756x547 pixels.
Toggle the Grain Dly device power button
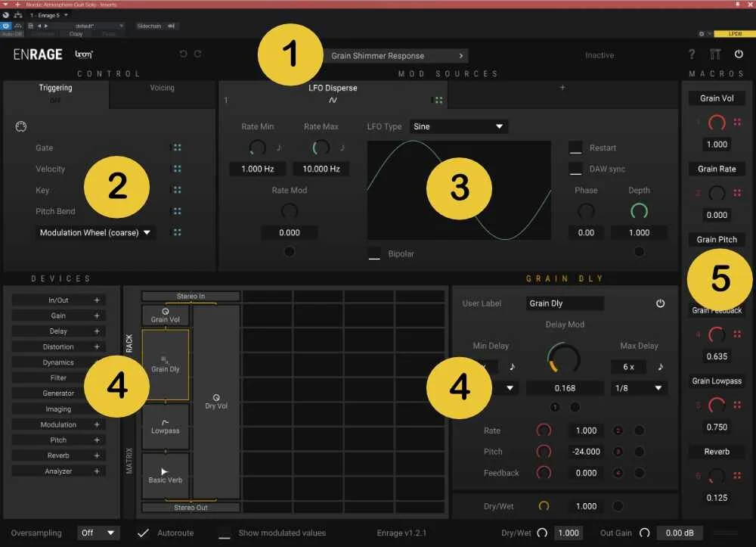pos(661,303)
